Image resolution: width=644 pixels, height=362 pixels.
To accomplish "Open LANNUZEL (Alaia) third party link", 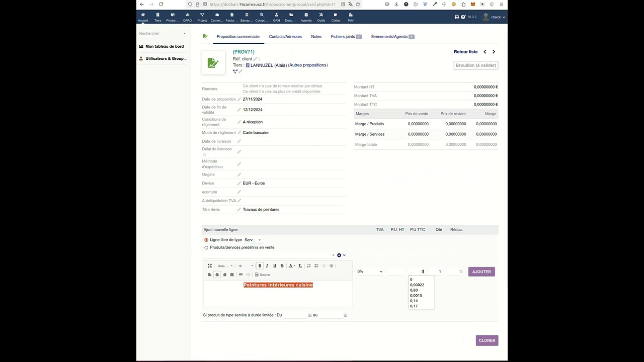I will [x=266, y=65].
